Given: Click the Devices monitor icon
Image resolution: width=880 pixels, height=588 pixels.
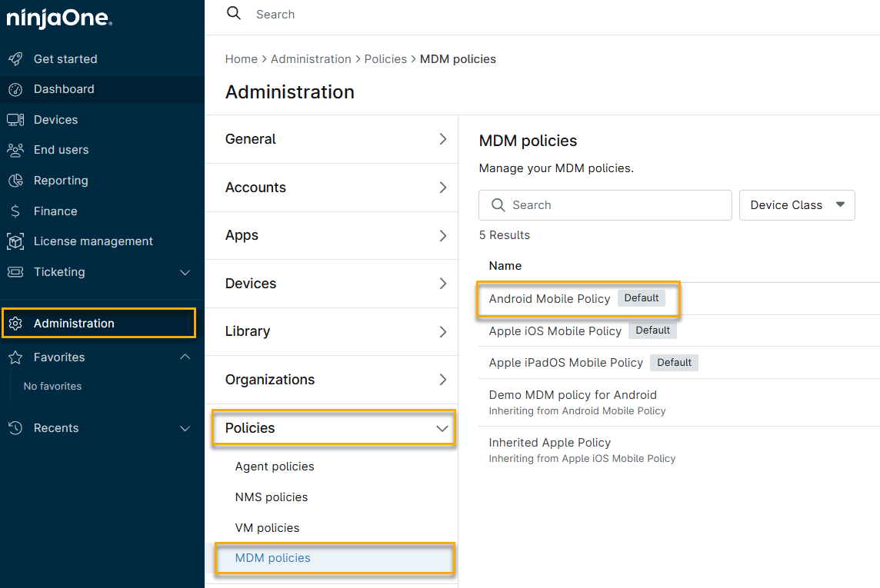Looking at the screenshot, I should (15, 120).
